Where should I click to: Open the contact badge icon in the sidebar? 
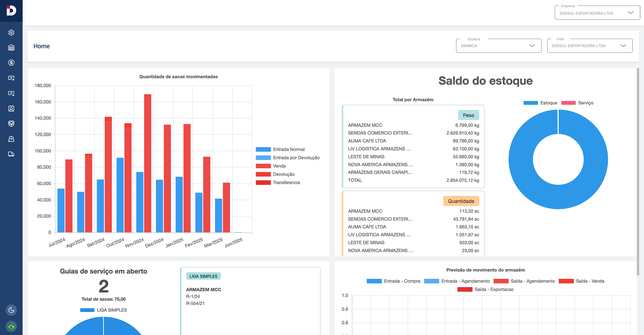tap(11, 109)
